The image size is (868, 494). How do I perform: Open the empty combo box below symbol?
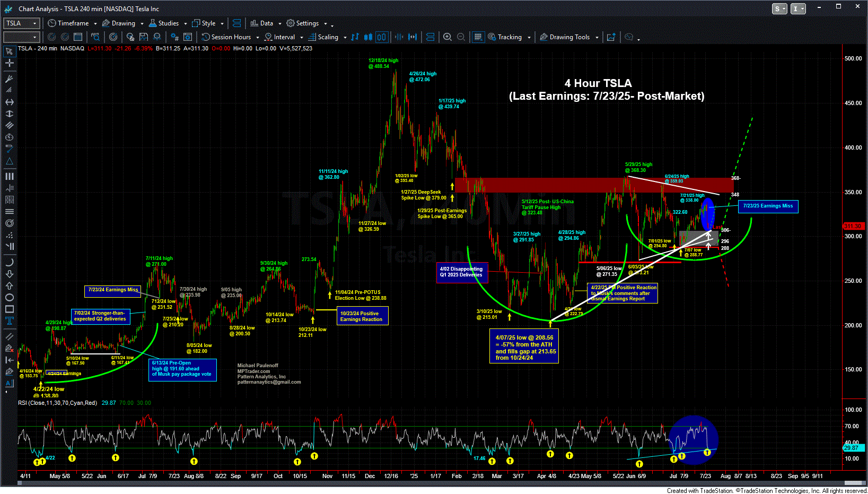click(22, 37)
